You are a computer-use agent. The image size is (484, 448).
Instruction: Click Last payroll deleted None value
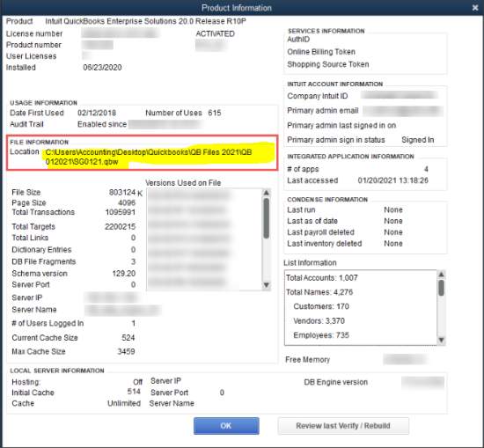pos(393,232)
